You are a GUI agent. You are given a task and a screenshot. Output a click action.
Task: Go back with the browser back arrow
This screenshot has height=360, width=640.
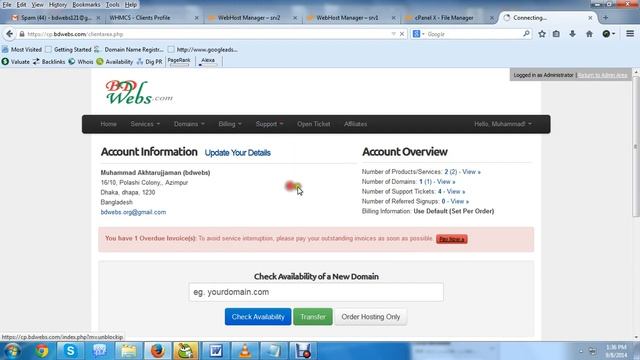point(9,34)
